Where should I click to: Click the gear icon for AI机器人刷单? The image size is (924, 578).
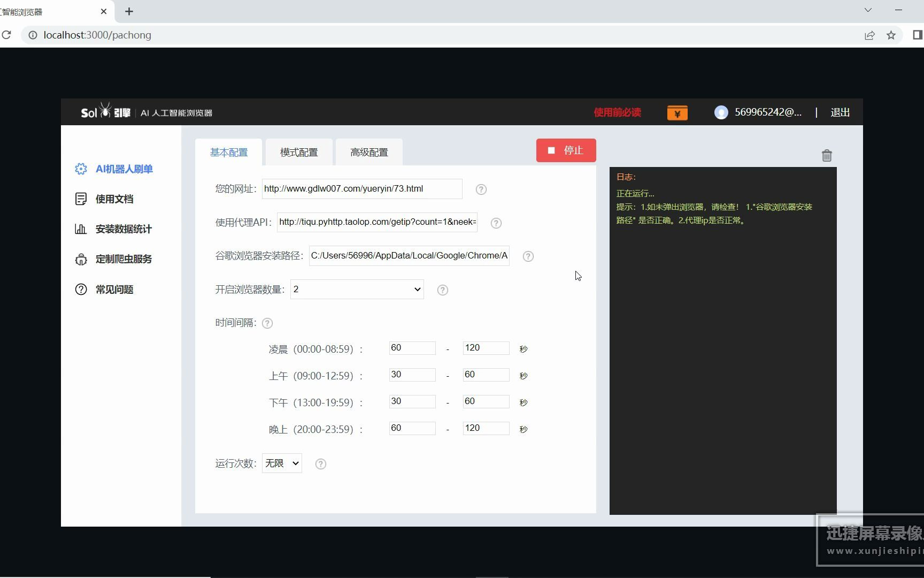coord(81,169)
